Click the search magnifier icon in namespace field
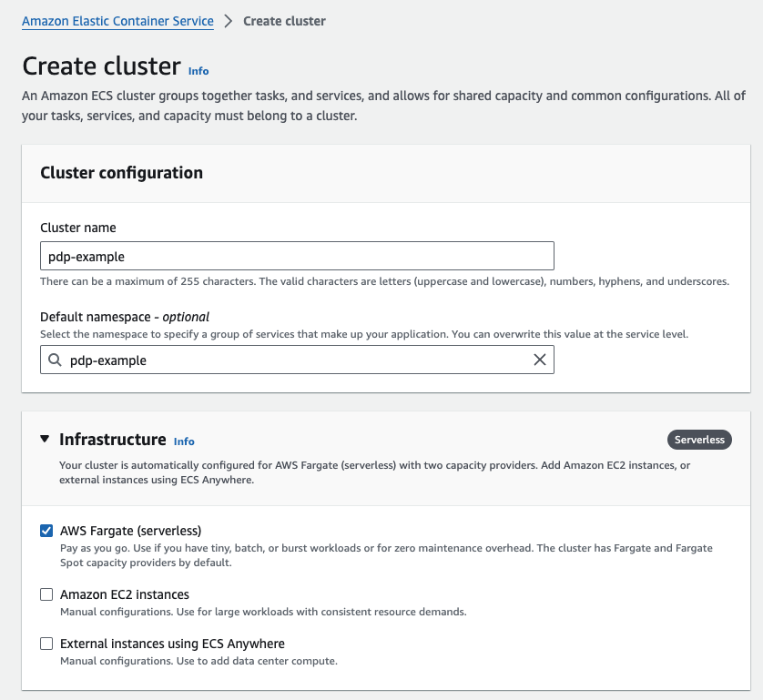This screenshot has height=700, width=763. [54, 360]
